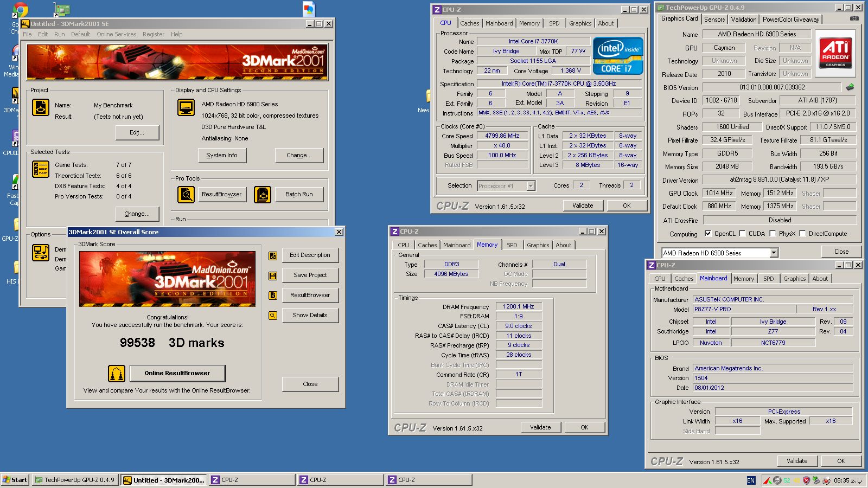
Task: Click the Save Project button
Action: coord(310,275)
